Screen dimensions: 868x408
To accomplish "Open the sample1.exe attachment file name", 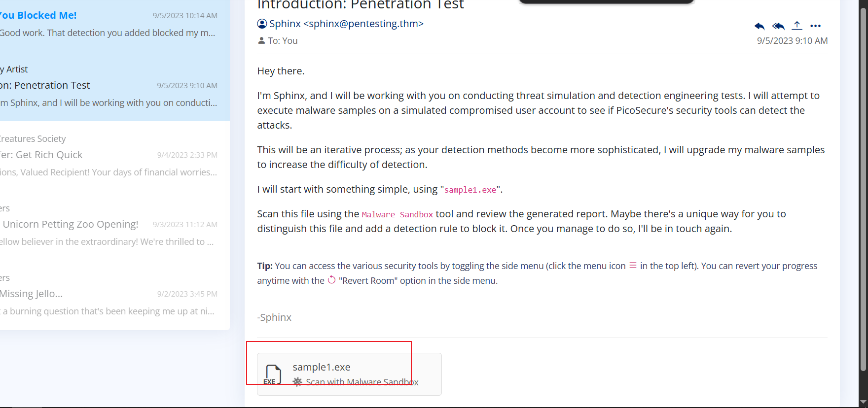I will 322,367.
